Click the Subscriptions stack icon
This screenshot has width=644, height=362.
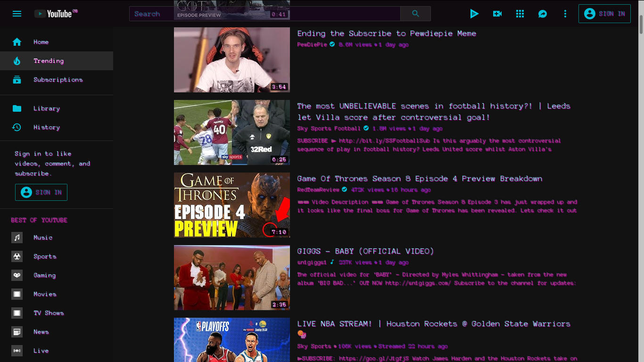17,80
